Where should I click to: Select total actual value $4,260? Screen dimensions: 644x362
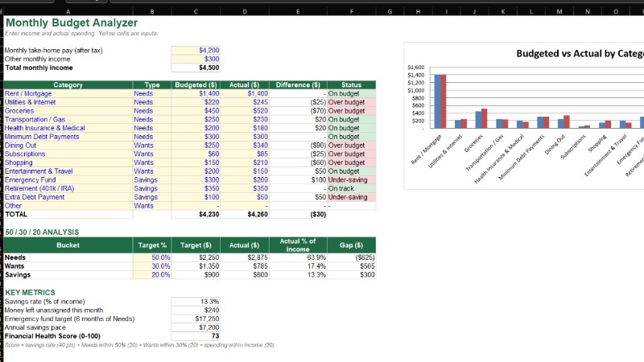coord(245,214)
